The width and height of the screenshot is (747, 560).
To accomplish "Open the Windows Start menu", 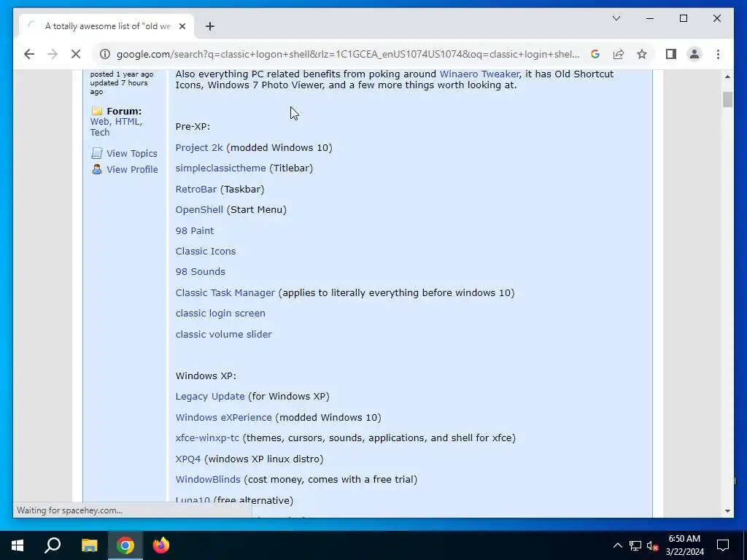I will click(18, 545).
